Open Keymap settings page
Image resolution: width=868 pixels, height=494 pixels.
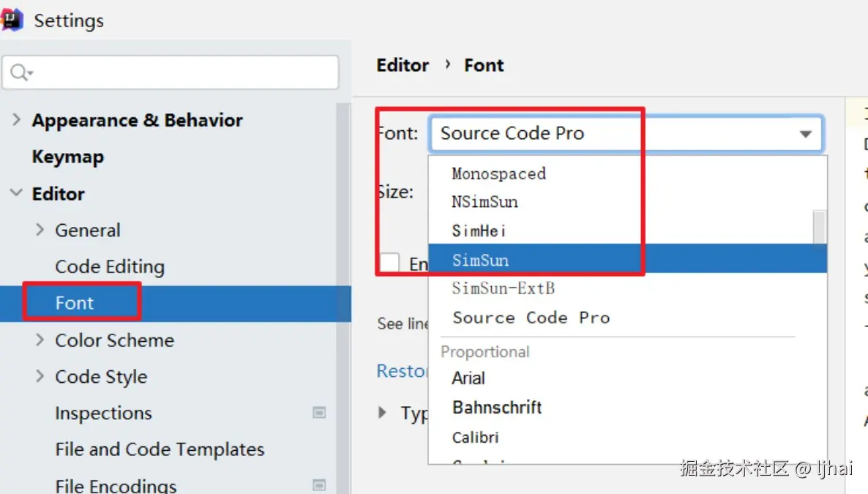(68, 157)
